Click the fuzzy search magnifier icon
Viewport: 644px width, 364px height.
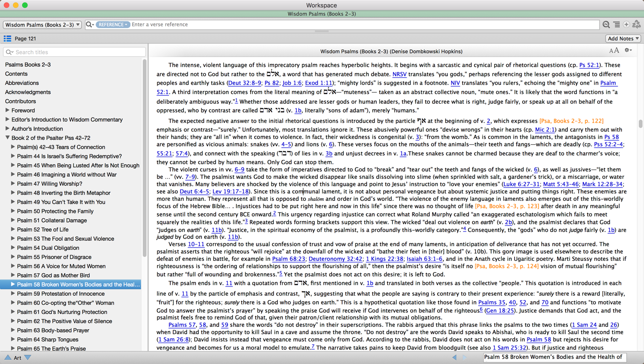tap(606, 25)
